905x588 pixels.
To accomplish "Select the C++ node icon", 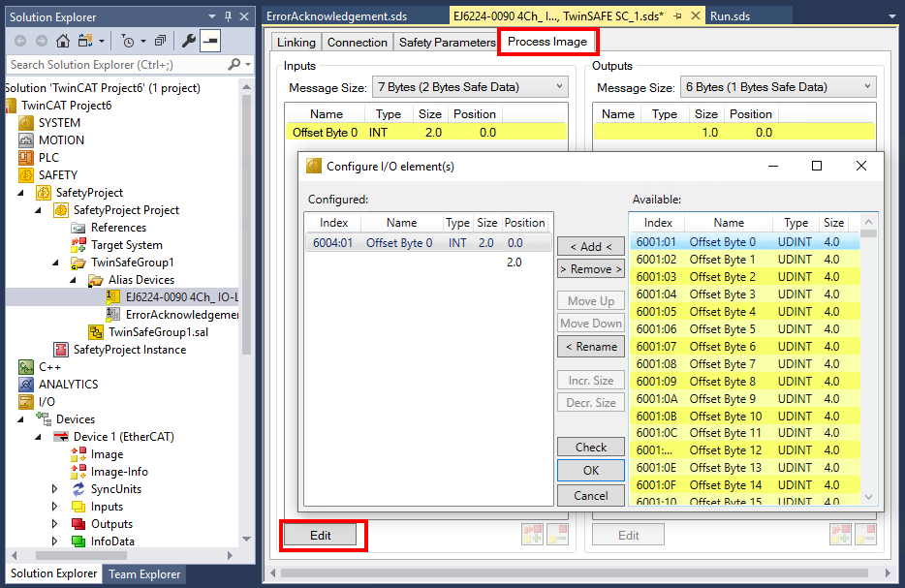I will point(26,367).
